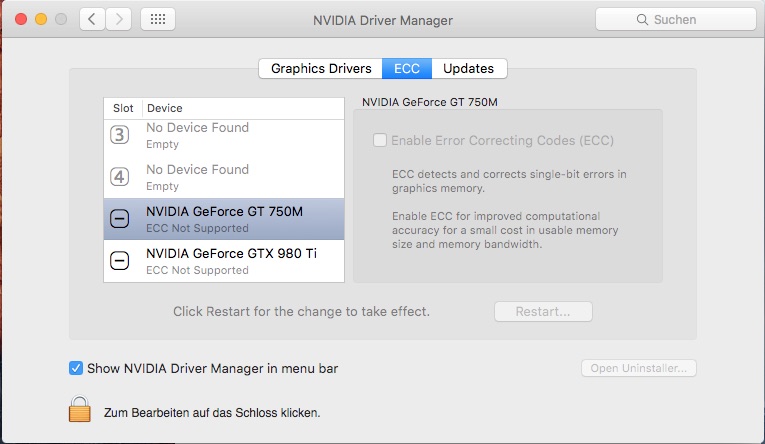Click the forward navigation arrow
765x444 pixels.
click(119, 20)
